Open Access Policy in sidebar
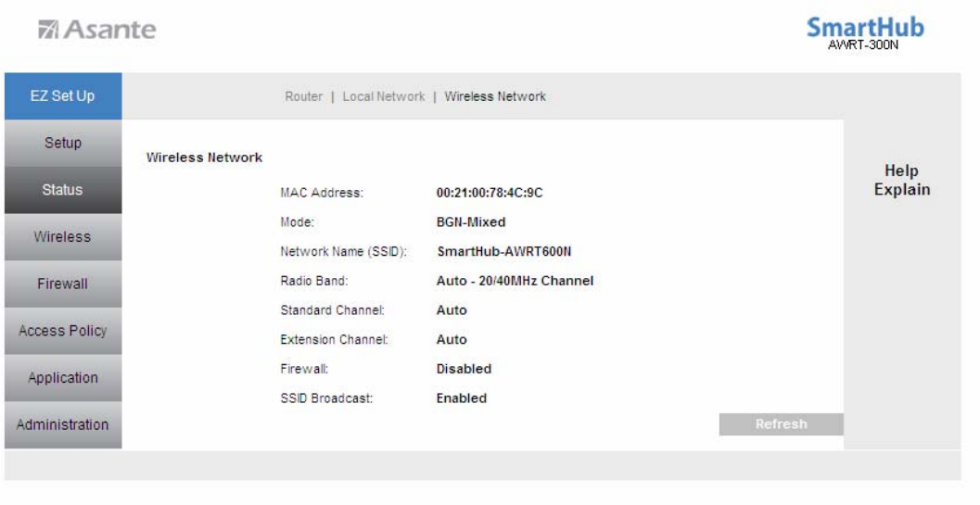The height and width of the screenshot is (505, 980). (x=63, y=331)
